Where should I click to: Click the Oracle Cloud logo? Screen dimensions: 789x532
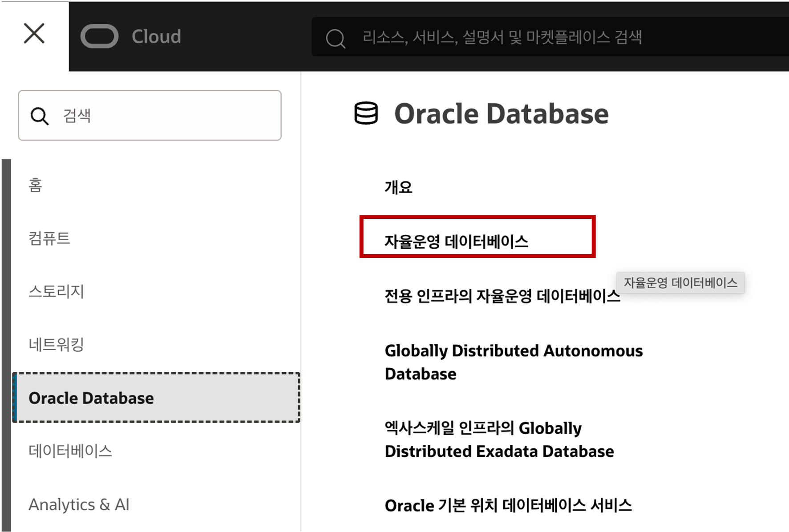[x=99, y=36]
